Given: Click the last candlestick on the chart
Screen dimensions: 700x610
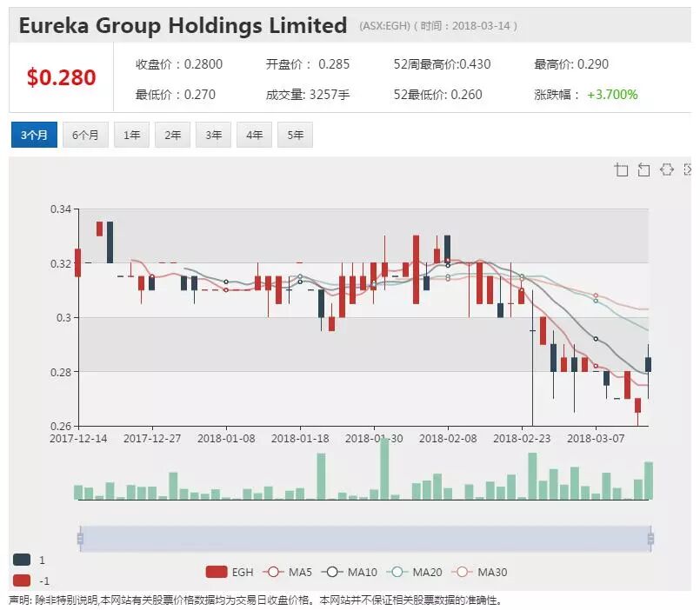Looking at the screenshot, I should click(648, 364).
